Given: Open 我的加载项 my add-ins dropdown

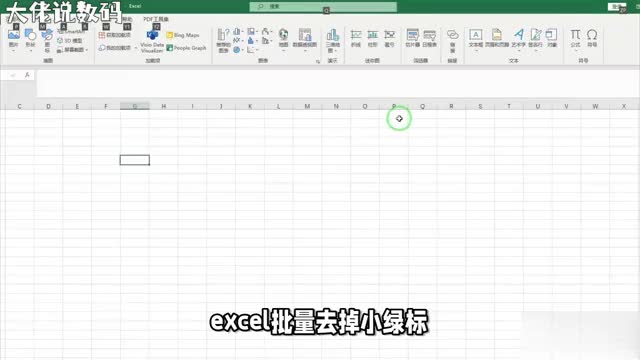Looking at the screenshot, I should tap(118, 48).
